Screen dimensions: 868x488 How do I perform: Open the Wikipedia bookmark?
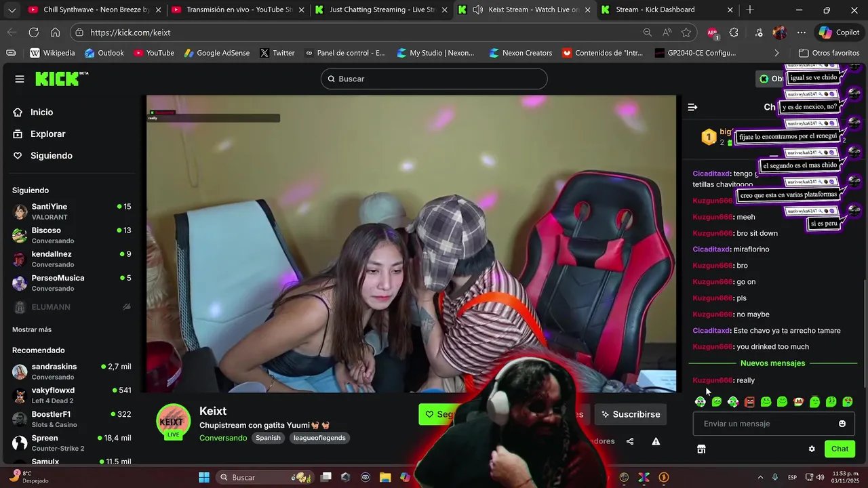52,53
